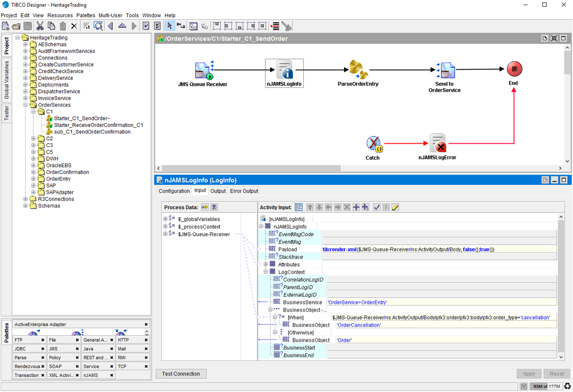
Task: Click the Up triangle navigation icon
Action: click(122, 26)
